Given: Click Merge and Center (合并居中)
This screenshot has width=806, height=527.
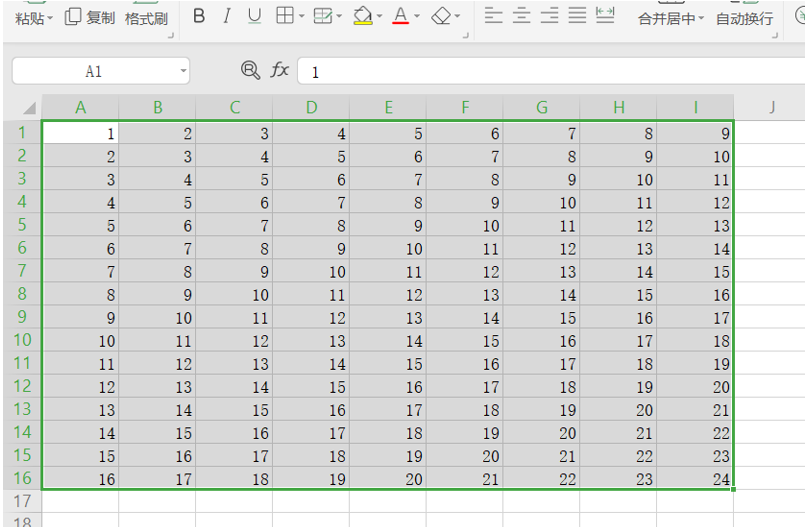Looking at the screenshot, I should tap(667, 19).
